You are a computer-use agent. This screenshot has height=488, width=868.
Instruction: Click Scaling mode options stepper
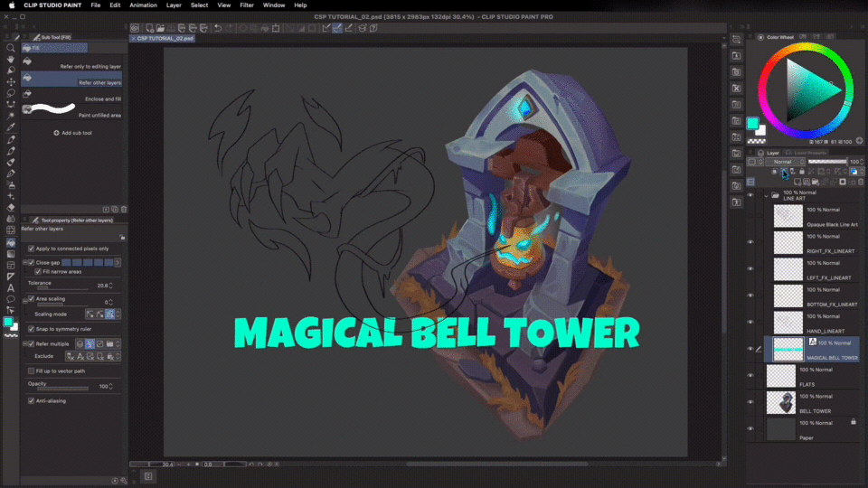point(118,314)
